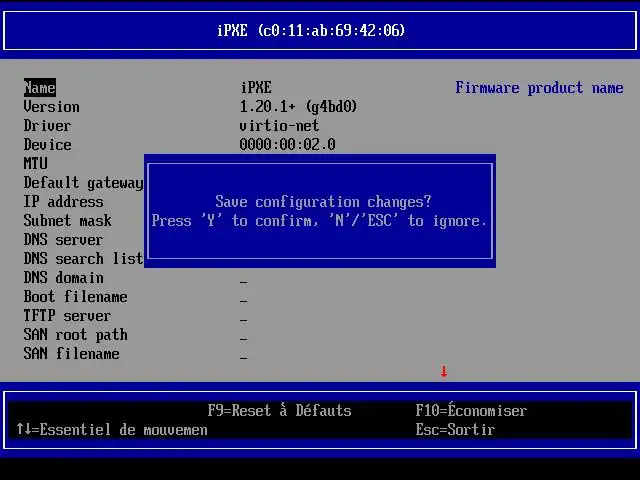Click the device value 0000:00:02.0

pyautogui.click(x=287, y=145)
